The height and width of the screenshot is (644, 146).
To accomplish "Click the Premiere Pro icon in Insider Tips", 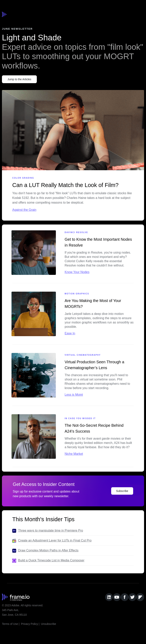I will pyautogui.click(x=14, y=531).
